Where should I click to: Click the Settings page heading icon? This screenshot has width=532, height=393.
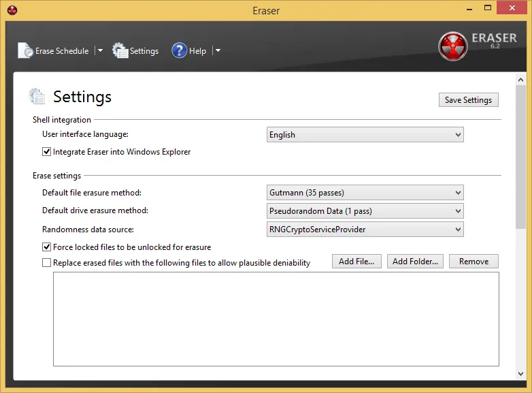[x=37, y=96]
